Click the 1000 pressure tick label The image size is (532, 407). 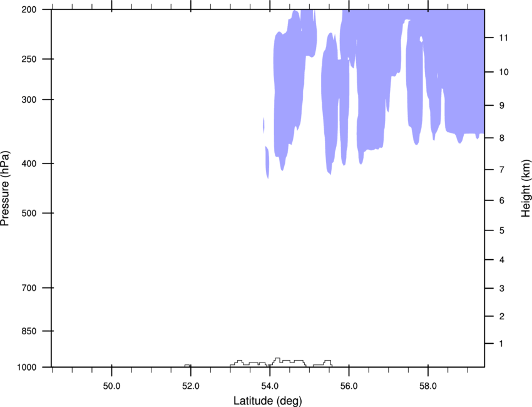tap(27, 368)
